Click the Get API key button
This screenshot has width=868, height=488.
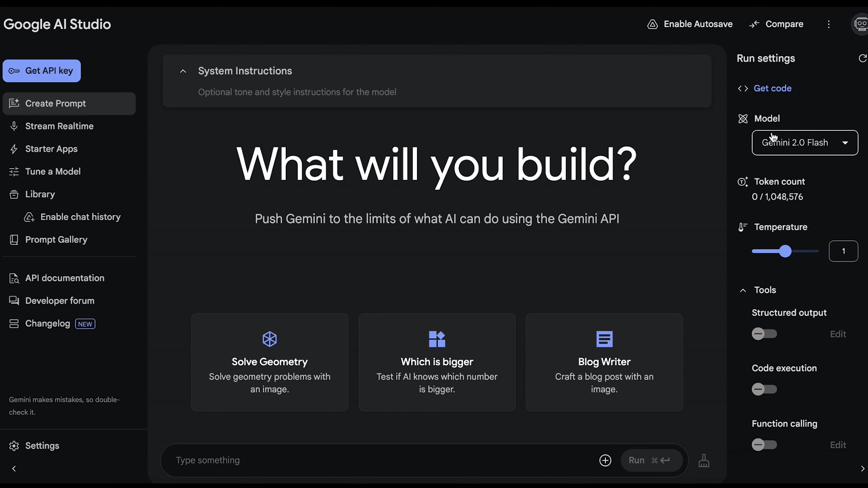point(42,71)
